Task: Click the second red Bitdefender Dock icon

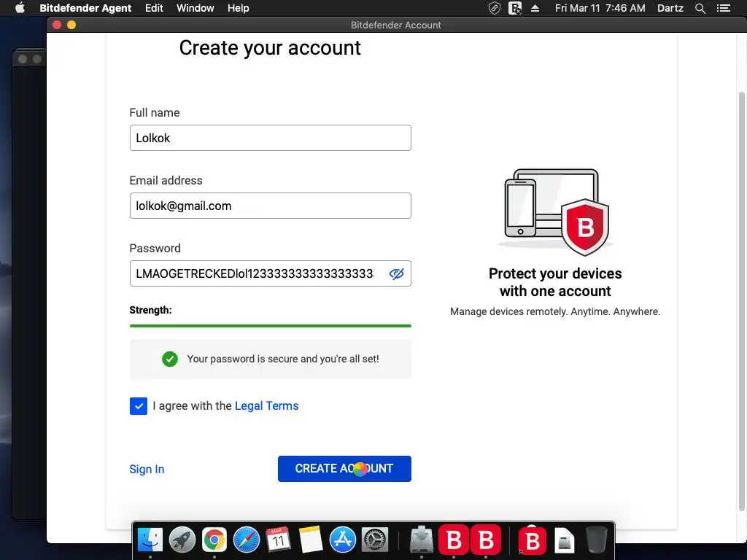Action: 485,540
